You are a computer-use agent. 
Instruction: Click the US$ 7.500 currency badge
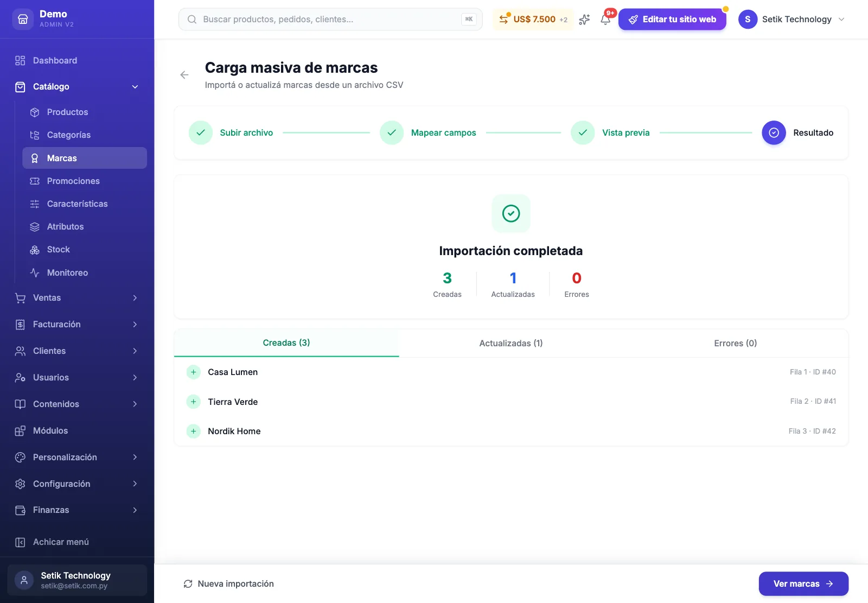[x=533, y=20]
